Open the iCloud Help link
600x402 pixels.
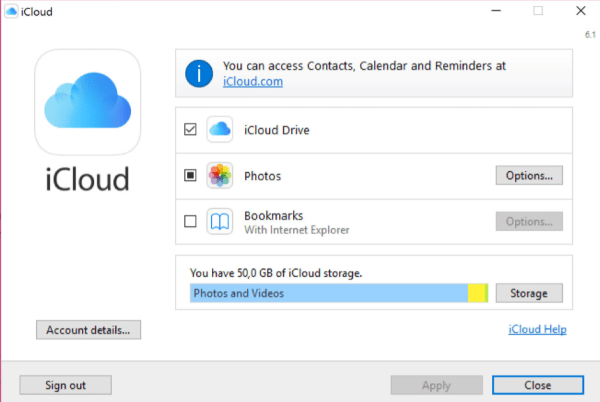538,329
